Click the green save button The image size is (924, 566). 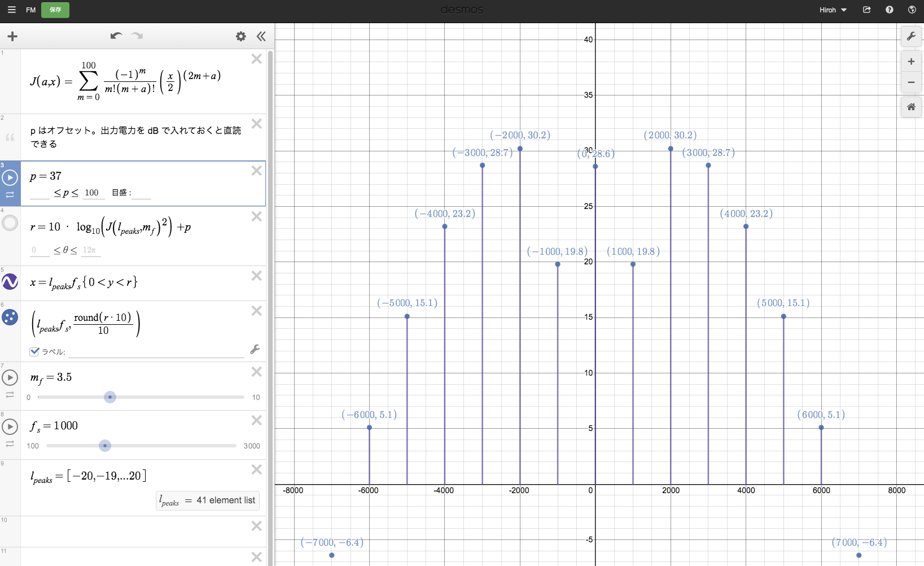coord(55,10)
